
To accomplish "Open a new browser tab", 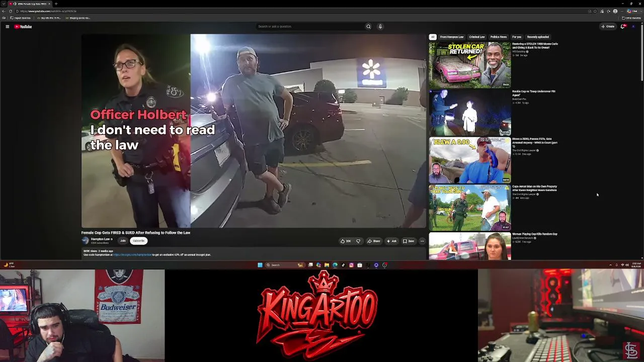I will click(x=56, y=4).
